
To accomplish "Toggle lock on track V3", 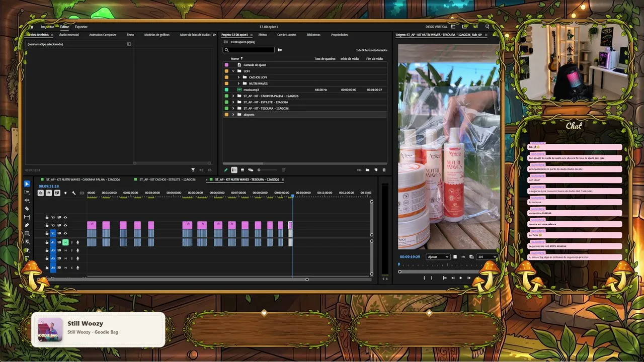I will pos(47,217).
